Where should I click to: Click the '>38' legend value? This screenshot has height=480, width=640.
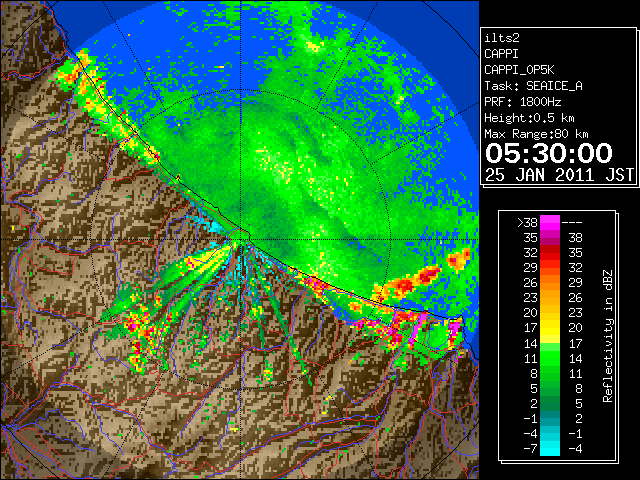coord(527,223)
